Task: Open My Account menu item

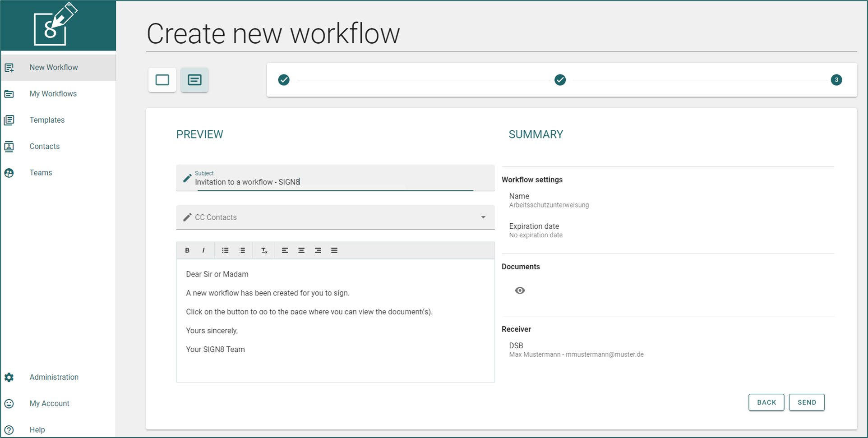Action: 58,403
